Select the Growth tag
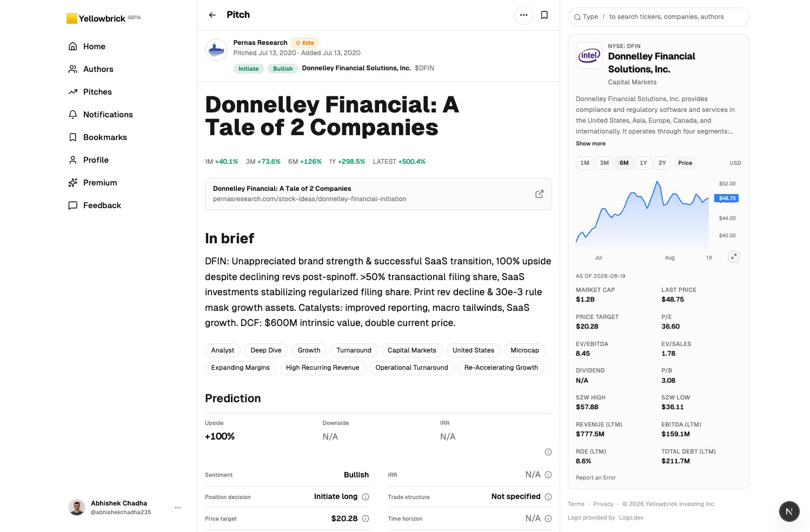810x532 pixels. (309, 350)
